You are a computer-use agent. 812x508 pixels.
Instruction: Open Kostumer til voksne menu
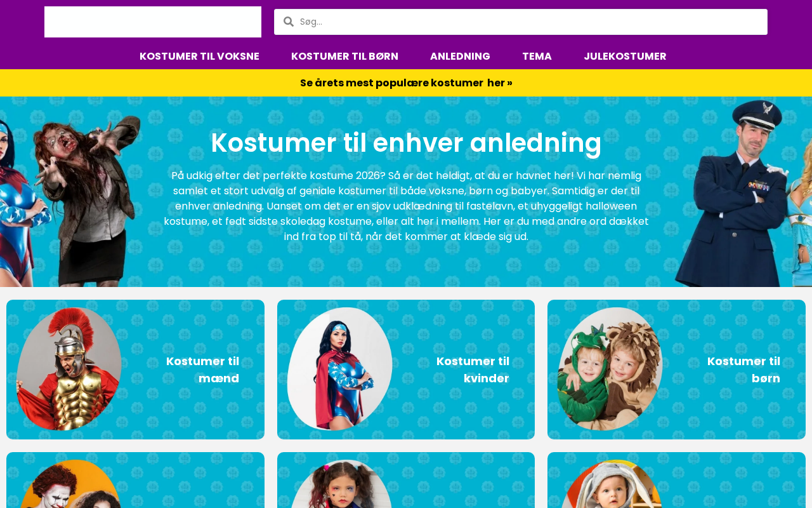pyautogui.click(x=199, y=56)
